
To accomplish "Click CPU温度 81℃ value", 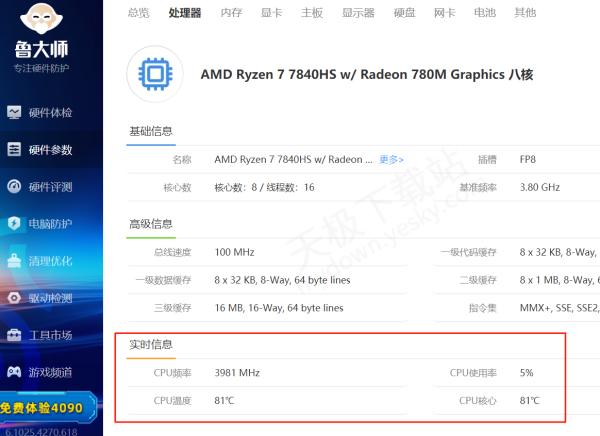I will [224, 401].
